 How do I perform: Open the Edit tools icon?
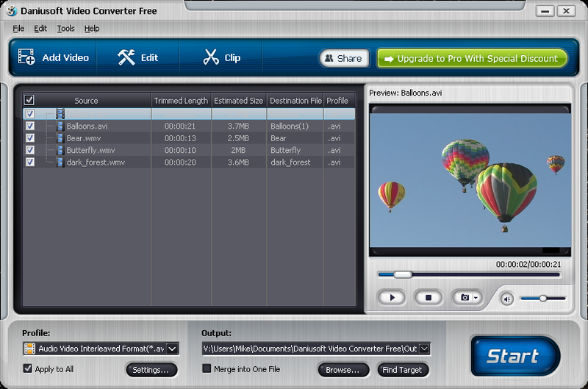tap(126, 57)
